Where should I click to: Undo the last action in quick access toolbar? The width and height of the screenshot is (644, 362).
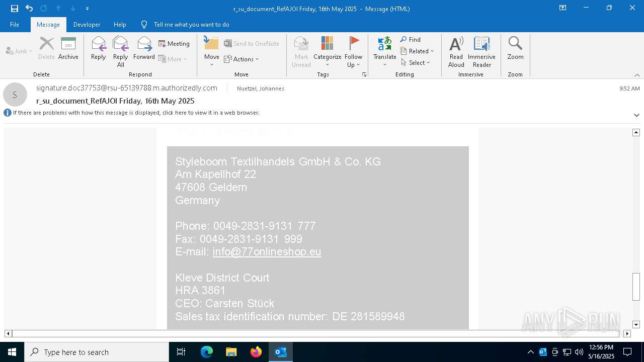click(29, 8)
